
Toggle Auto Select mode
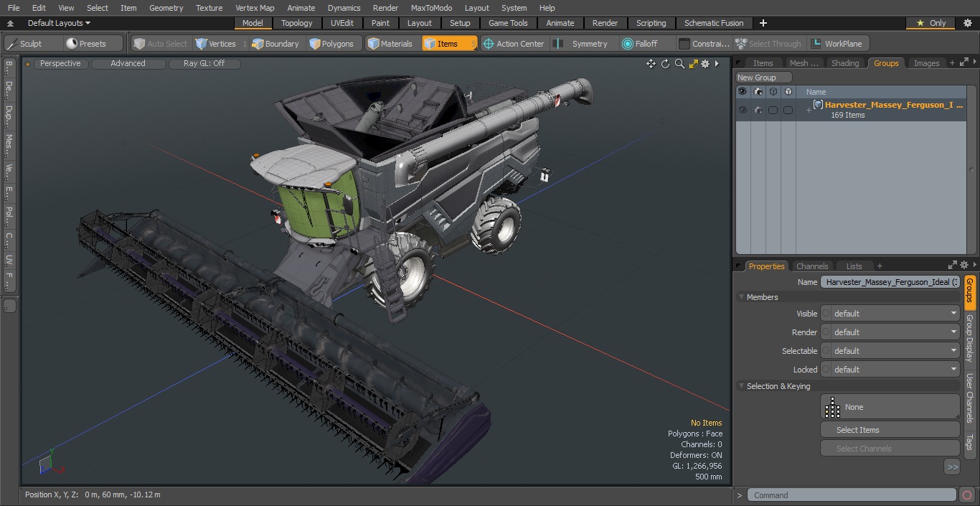coord(161,44)
